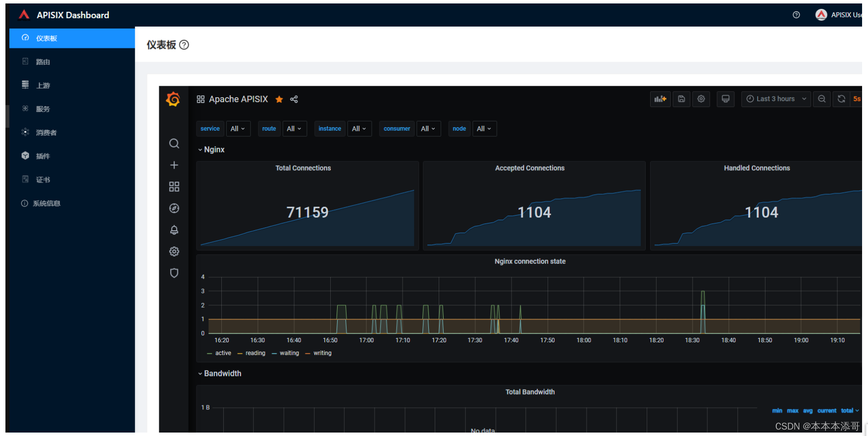The image size is (868, 436).
Task: Open the route All dropdown
Action: pos(294,129)
